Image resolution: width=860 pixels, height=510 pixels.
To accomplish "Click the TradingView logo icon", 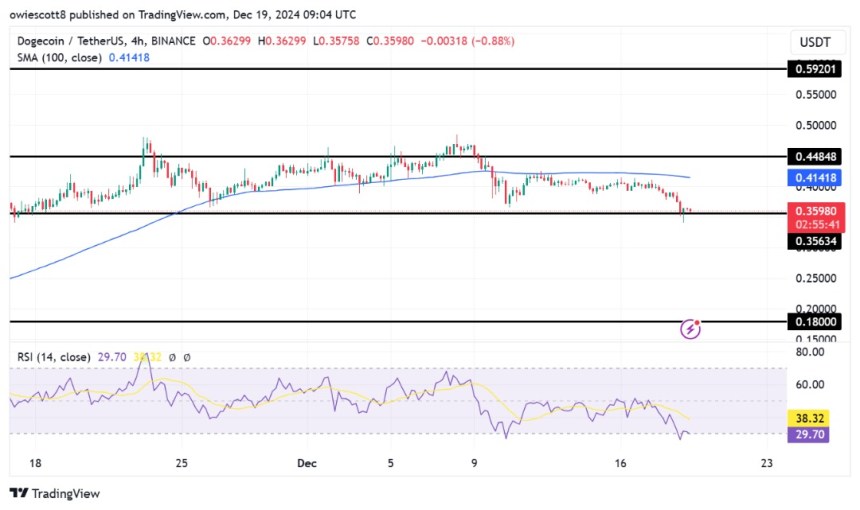I will 18,493.
